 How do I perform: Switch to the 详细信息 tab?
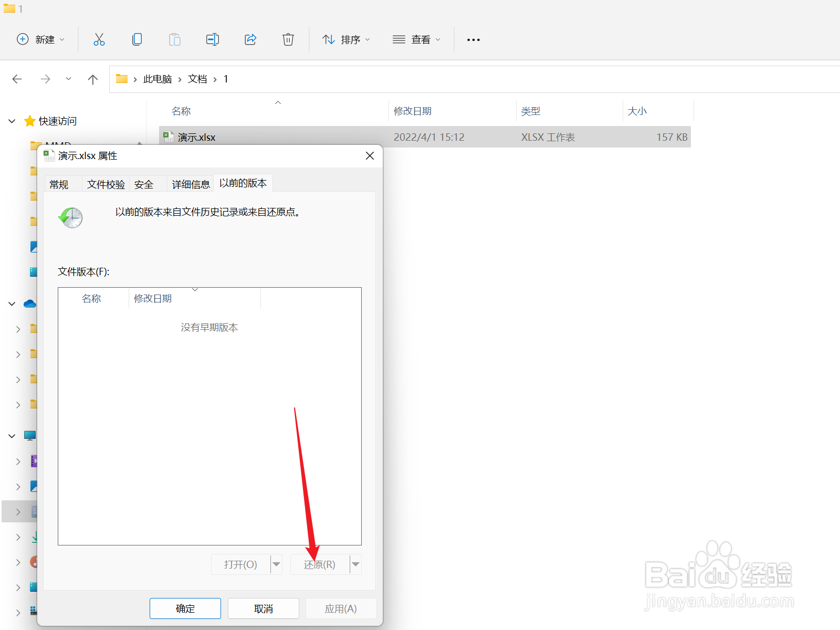(x=190, y=184)
